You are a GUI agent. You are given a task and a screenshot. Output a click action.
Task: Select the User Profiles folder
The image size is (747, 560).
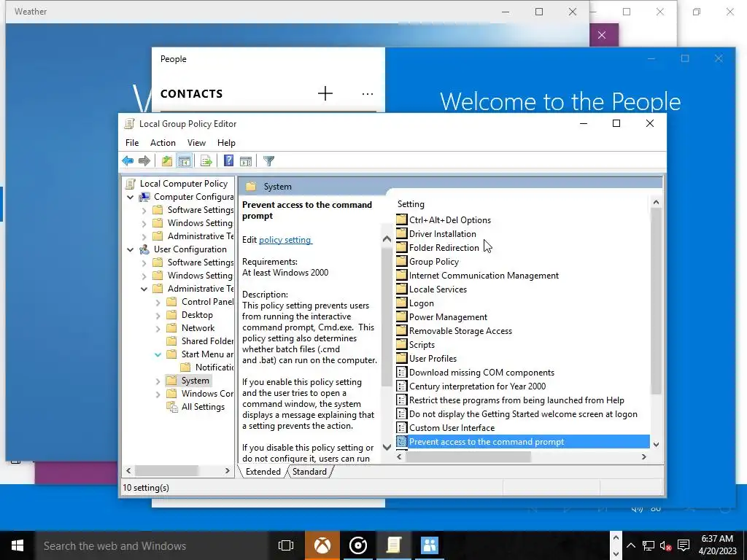[433, 358]
